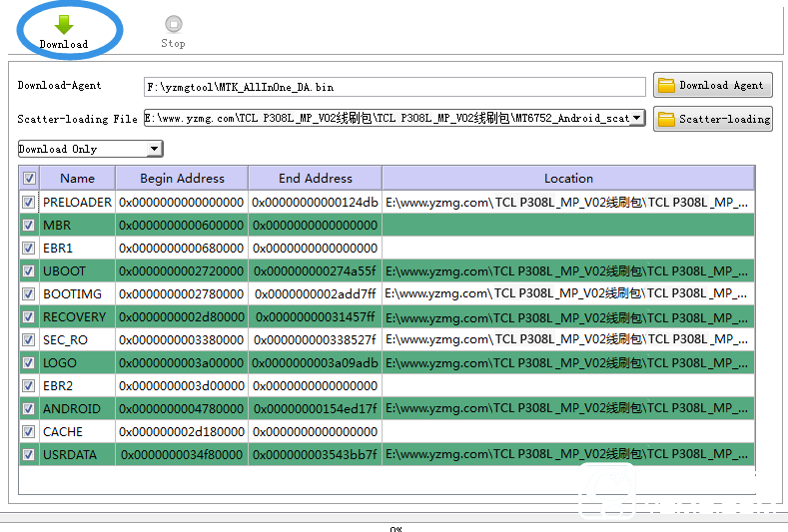Uncheck the USRDATA partition checkbox
This screenshot has height=532, width=788.
tap(29, 455)
